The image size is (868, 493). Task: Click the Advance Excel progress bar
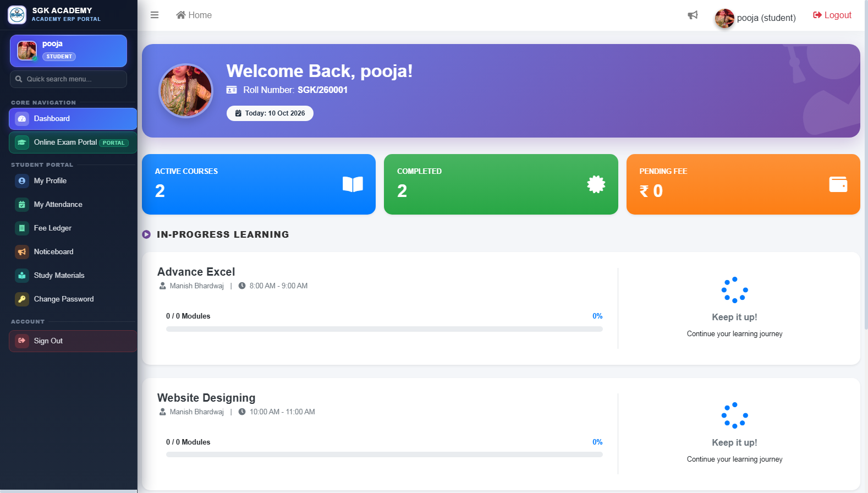384,329
